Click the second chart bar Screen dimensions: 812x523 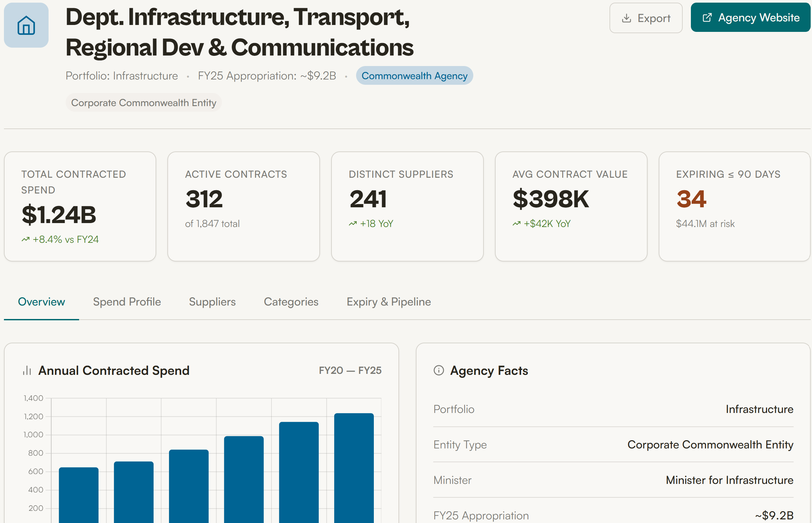tap(134, 492)
